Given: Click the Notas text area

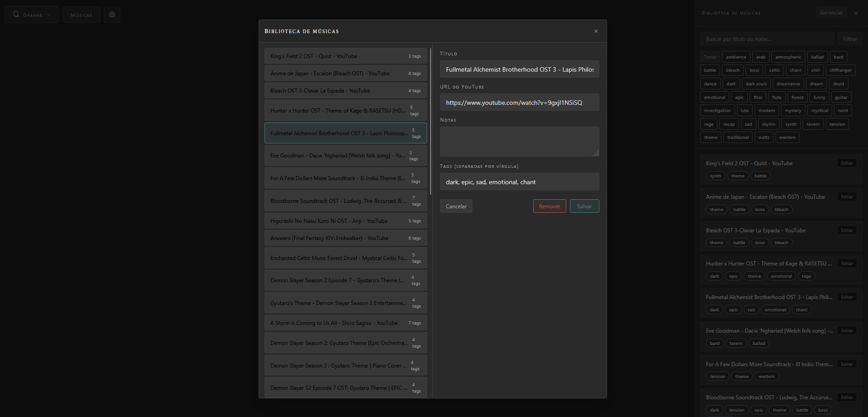Looking at the screenshot, I should click(x=519, y=141).
